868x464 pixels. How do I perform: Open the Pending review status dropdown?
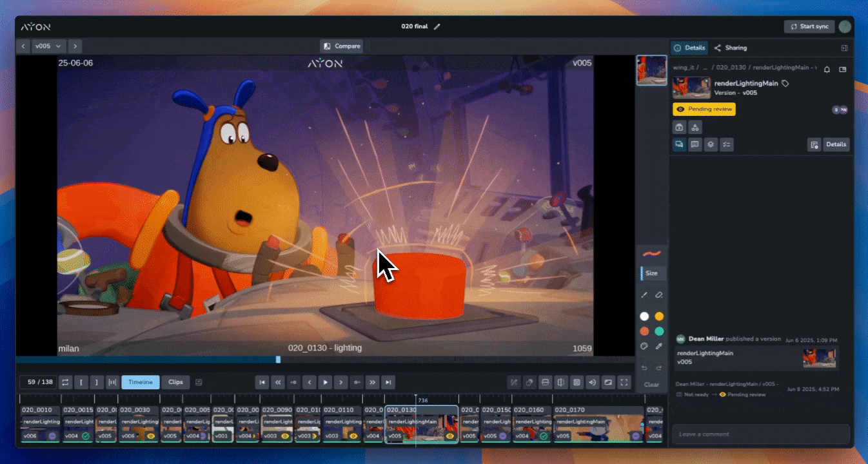pyautogui.click(x=704, y=109)
